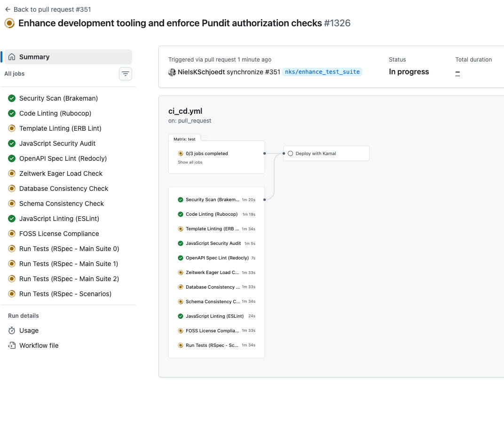
Task: Click the pending icon next to FOSS License Compliance
Action: (11, 234)
